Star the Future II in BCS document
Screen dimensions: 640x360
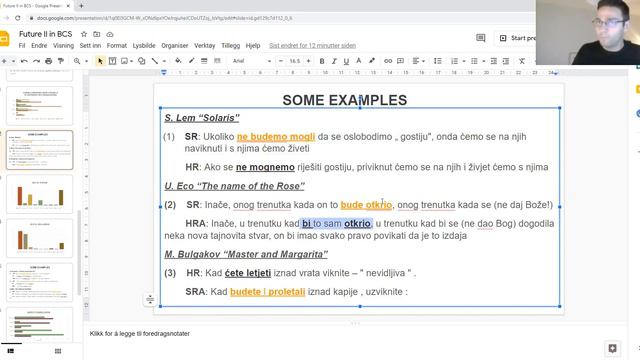tap(84, 34)
